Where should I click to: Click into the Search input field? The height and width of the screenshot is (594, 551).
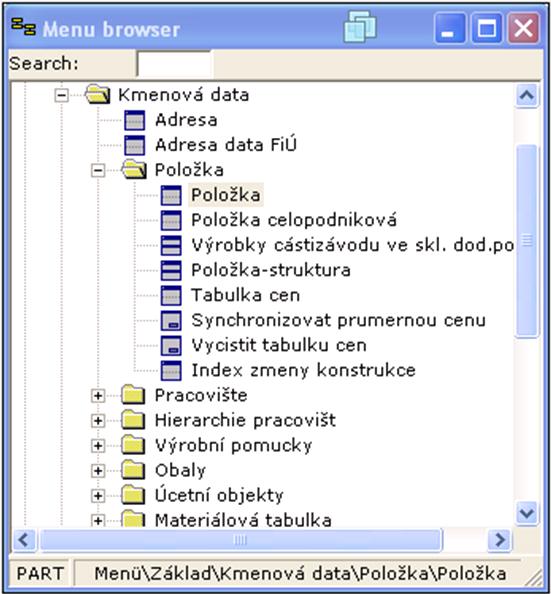(175, 64)
